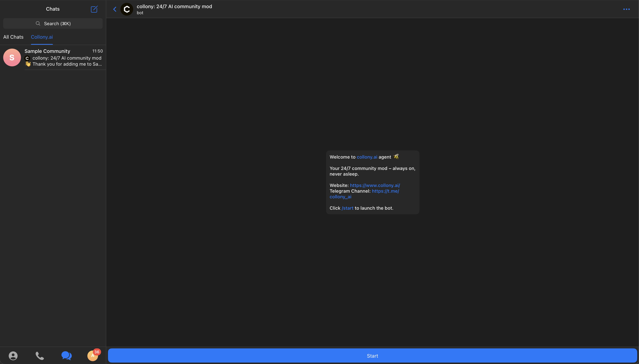Select the Collony.ai folder tab
Screen dimensions: 639x364
[42, 37]
